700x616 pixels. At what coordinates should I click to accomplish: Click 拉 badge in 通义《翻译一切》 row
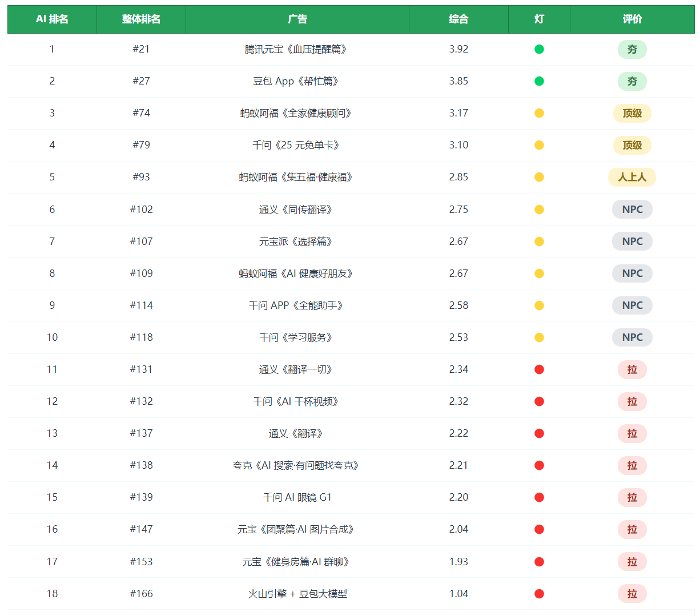click(632, 369)
